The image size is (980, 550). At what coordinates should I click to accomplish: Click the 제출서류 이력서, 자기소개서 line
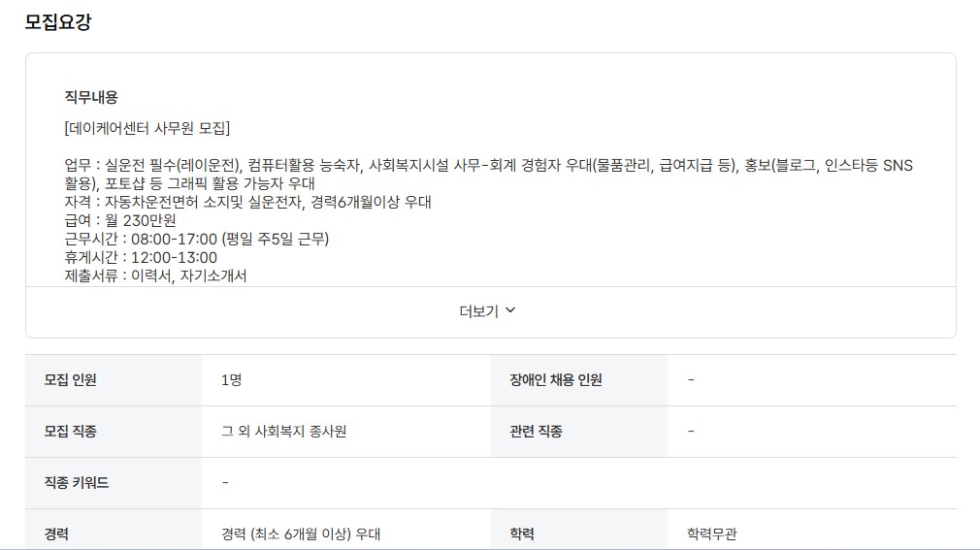click(x=155, y=275)
